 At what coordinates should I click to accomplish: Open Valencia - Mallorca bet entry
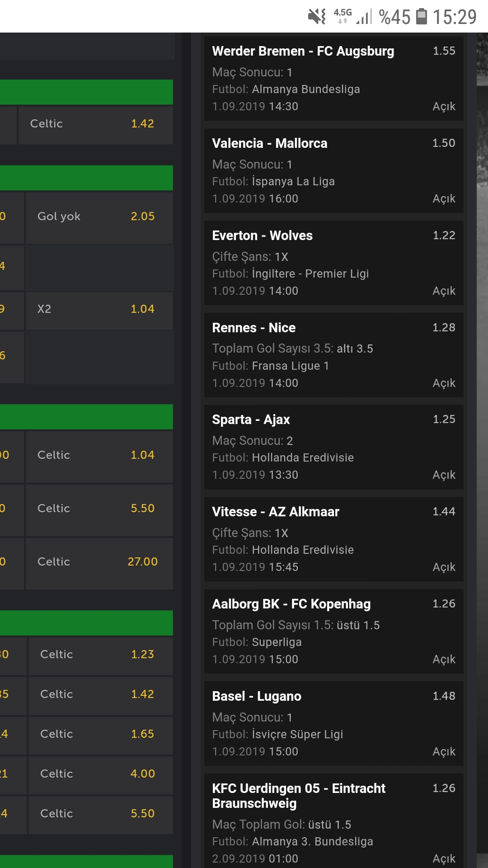tap(334, 170)
